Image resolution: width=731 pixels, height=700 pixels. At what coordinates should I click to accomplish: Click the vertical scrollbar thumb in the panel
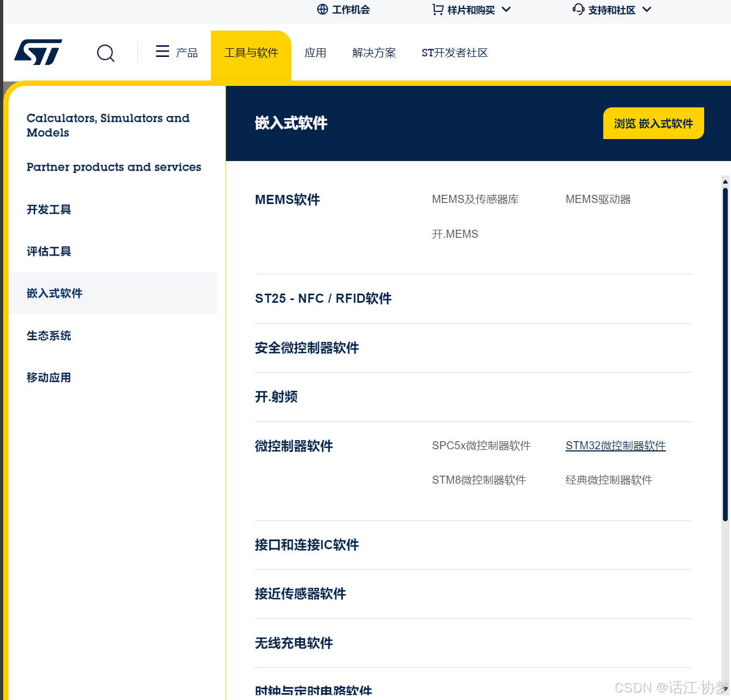(725, 354)
